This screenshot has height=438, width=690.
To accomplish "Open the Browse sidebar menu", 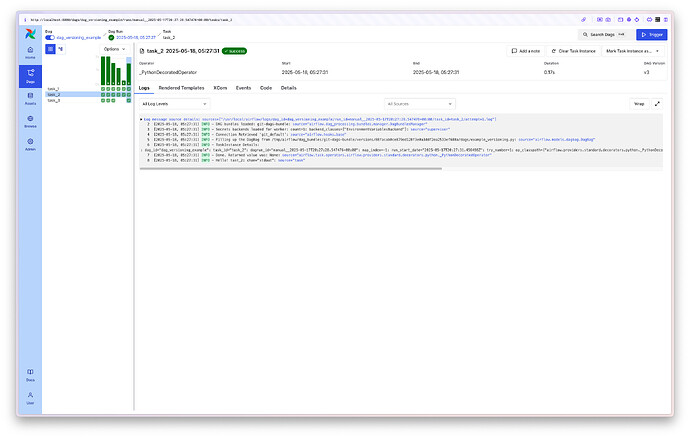I will (30, 119).
